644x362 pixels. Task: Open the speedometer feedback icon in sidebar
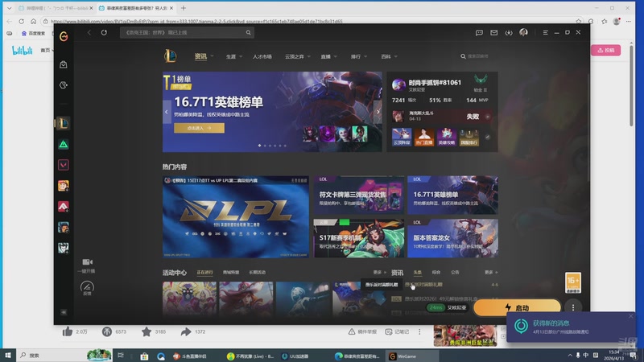click(x=87, y=286)
